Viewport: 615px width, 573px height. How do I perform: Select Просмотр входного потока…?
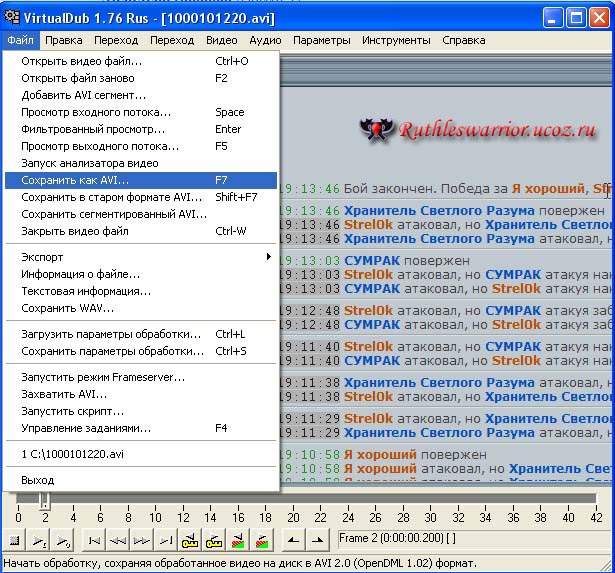(x=141, y=112)
